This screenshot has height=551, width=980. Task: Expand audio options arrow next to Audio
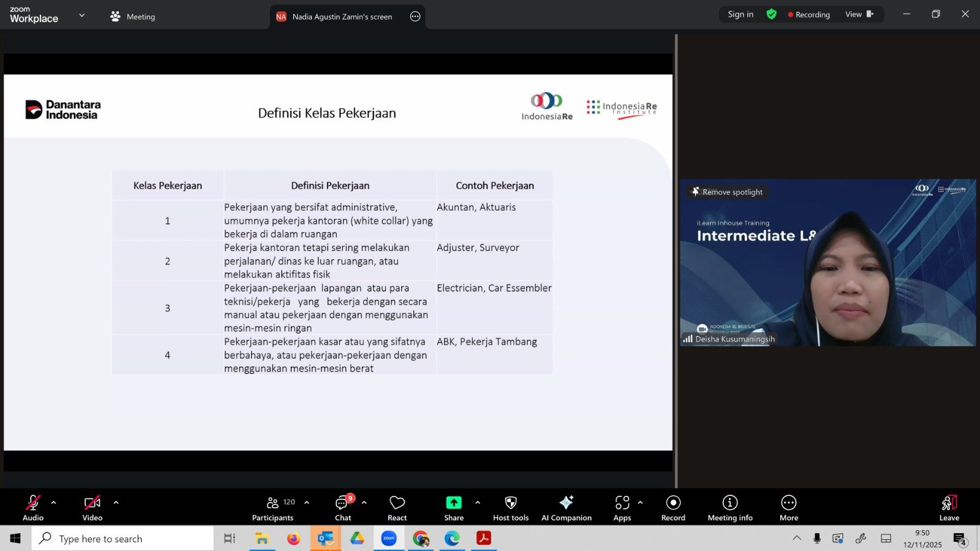click(54, 503)
